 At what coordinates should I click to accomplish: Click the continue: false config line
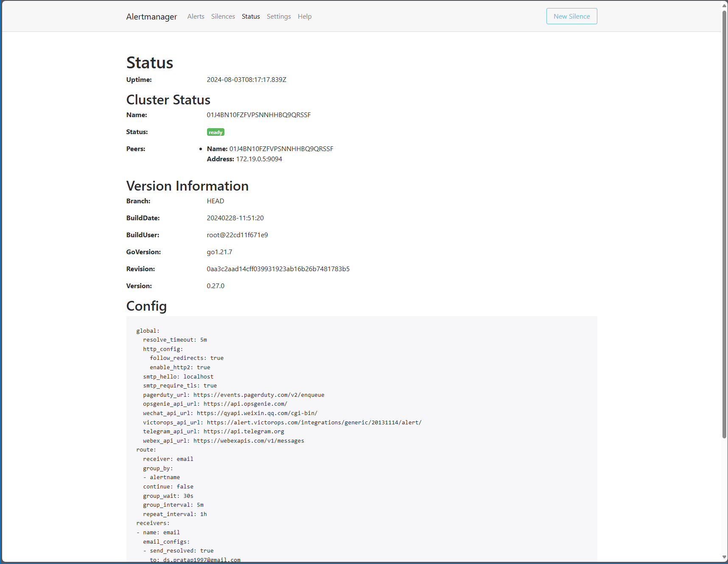point(168,487)
